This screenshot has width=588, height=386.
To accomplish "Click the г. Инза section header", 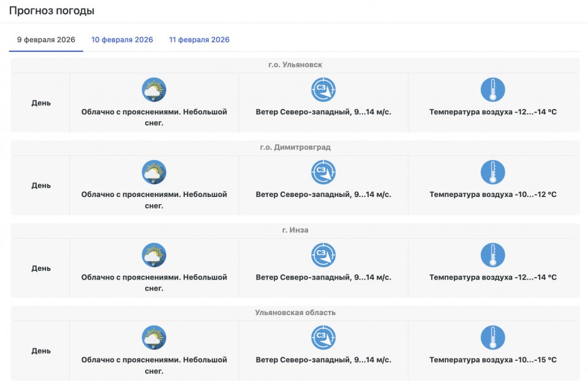I will (x=295, y=230).
